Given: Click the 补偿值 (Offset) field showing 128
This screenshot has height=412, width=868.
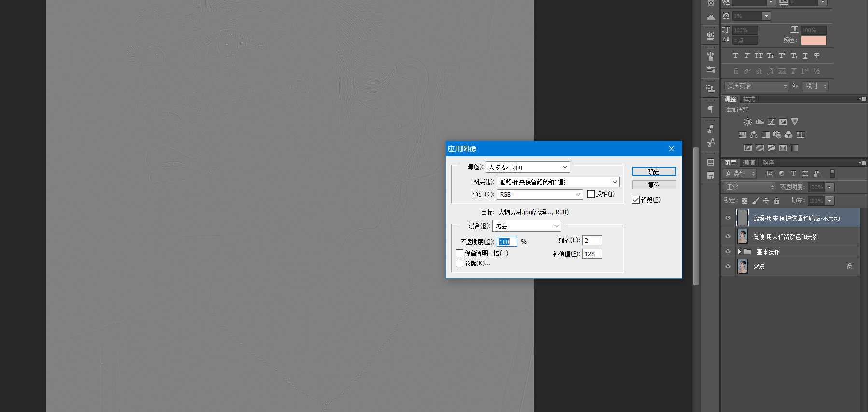Looking at the screenshot, I should [x=592, y=254].
